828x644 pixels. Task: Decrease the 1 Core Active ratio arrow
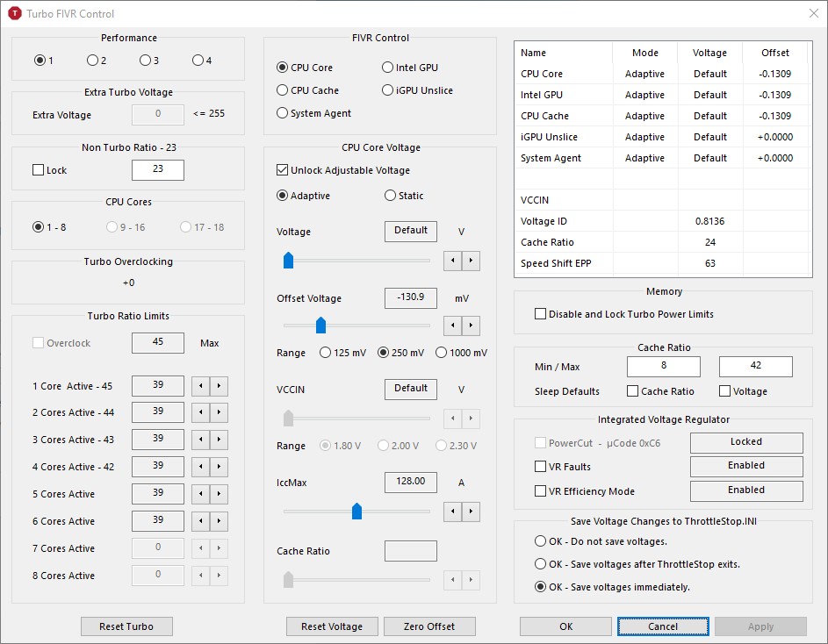(x=201, y=386)
